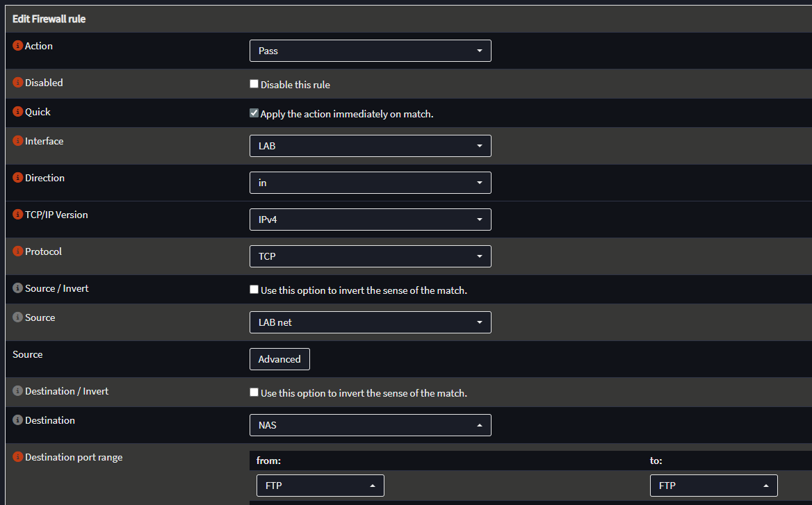
Task: Tick the Disable this rule checkbox
Action: 254,84
